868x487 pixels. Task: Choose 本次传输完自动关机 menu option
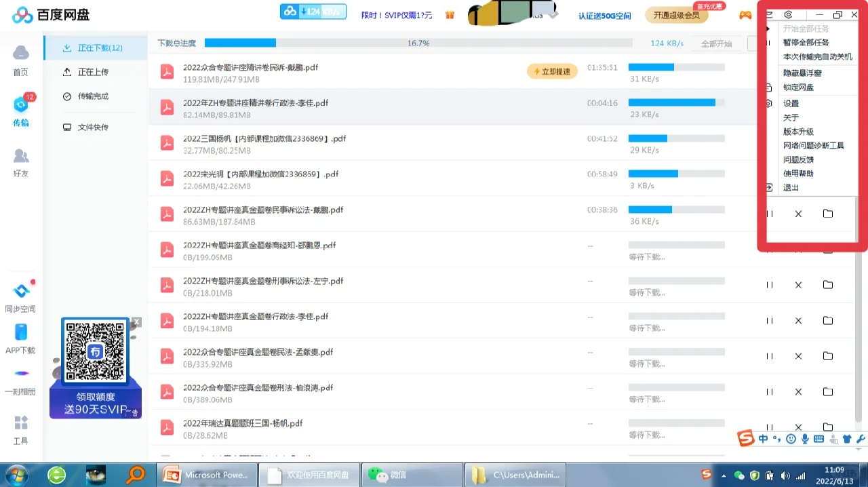click(x=817, y=57)
